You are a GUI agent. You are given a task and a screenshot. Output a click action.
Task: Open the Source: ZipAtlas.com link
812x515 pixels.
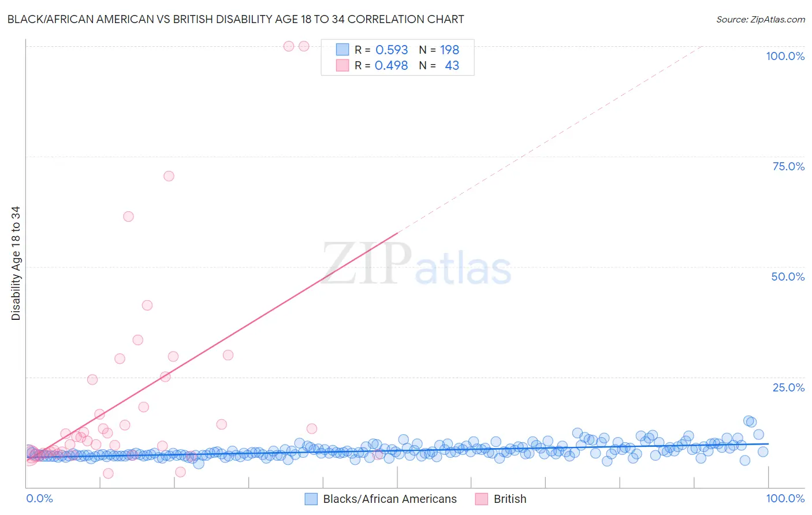click(x=760, y=20)
